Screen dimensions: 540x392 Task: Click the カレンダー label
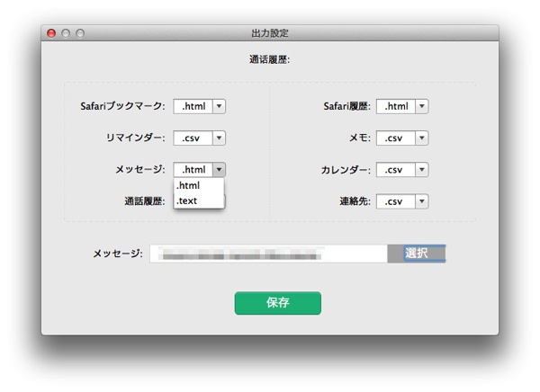point(346,170)
